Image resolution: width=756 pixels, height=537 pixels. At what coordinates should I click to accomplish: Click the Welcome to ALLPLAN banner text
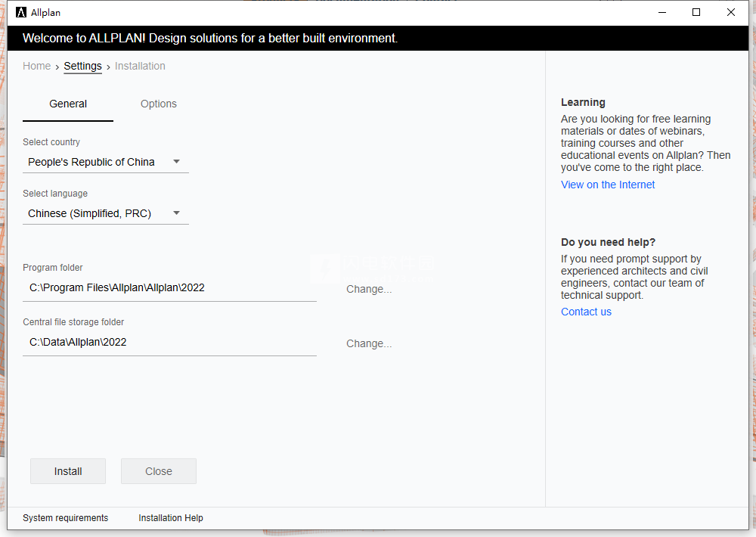coord(209,38)
